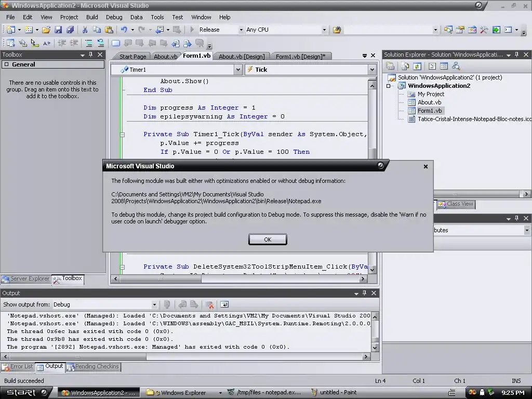The image size is (532, 399).
Task: Select My Project in Solution Explorer
Action: [431, 95]
